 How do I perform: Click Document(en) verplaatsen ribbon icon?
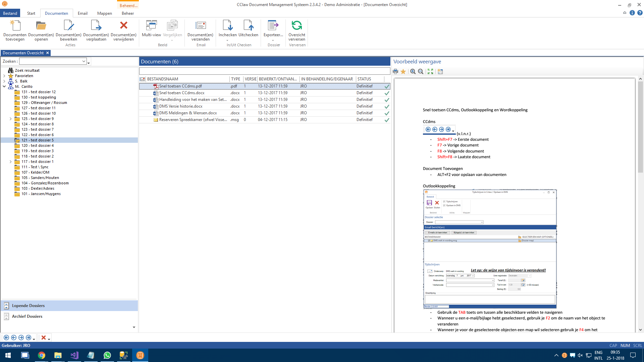96,26
